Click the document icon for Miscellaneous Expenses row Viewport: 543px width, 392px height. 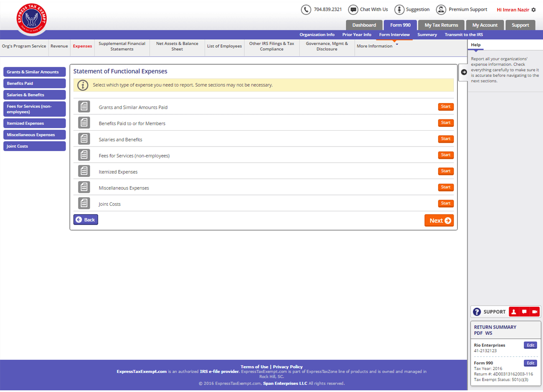coord(84,187)
